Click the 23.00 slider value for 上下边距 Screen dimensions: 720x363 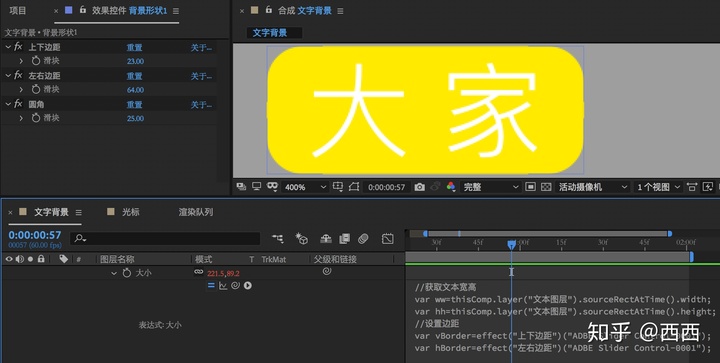135,61
